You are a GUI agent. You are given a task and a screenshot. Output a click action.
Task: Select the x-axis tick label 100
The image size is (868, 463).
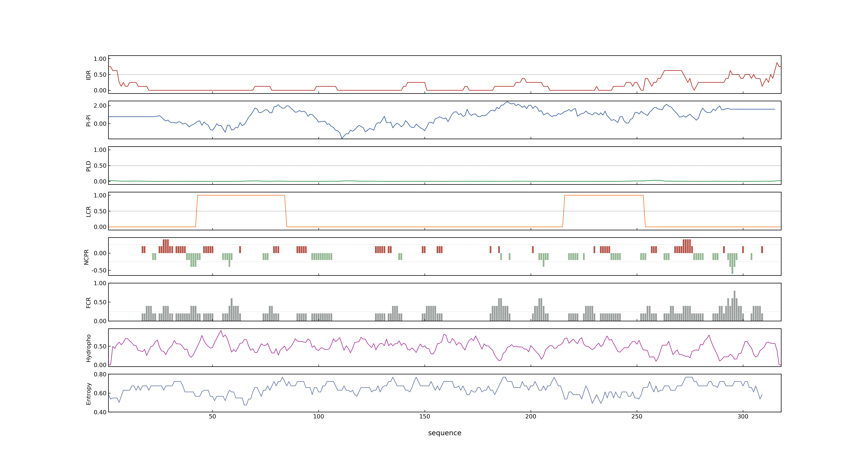[318, 416]
